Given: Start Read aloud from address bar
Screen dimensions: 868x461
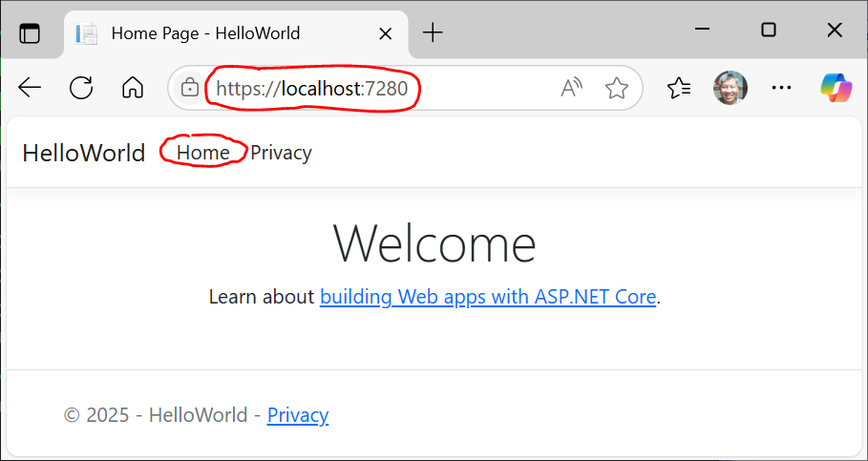Looking at the screenshot, I should pos(571,89).
